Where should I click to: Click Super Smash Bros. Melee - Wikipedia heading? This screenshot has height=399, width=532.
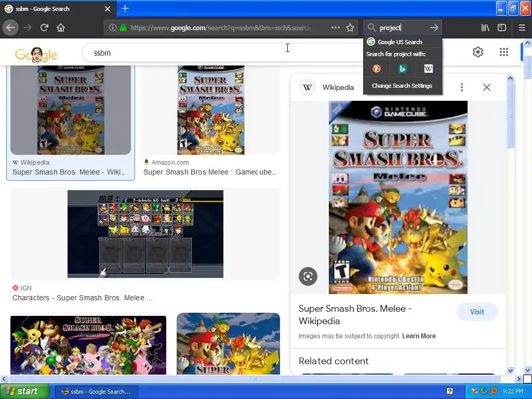pyautogui.click(x=355, y=314)
